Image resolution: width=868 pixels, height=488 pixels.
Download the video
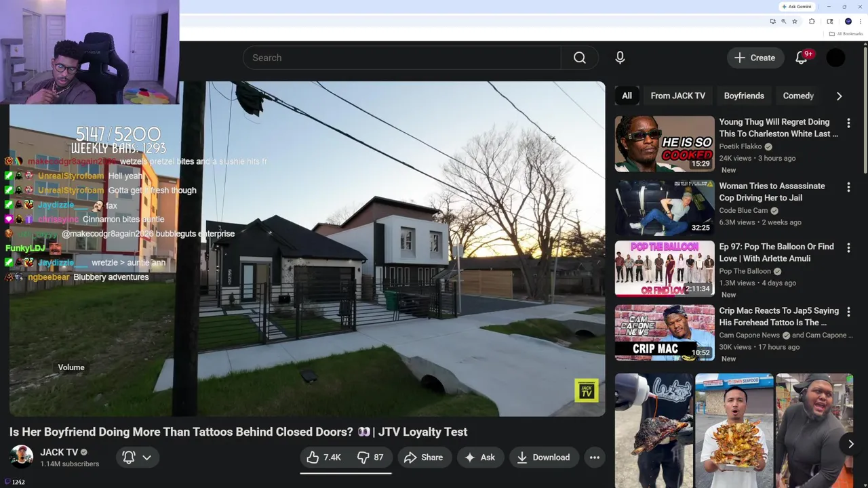(x=544, y=457)
